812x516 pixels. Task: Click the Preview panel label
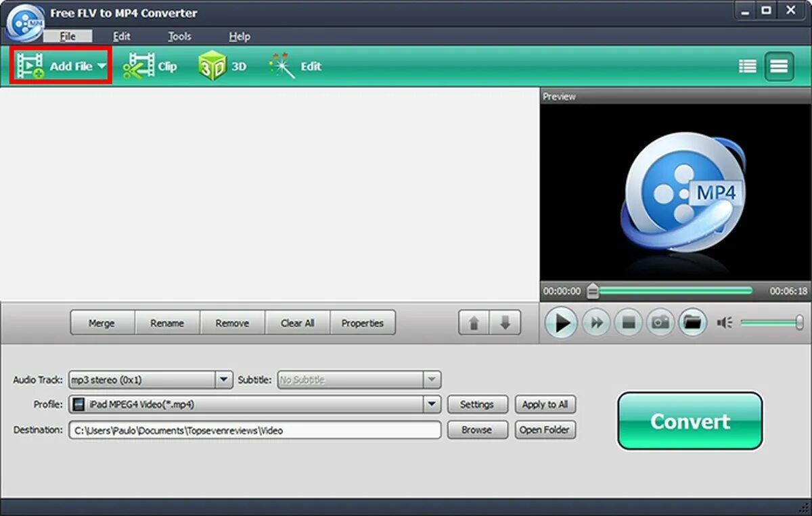[559, 97]
